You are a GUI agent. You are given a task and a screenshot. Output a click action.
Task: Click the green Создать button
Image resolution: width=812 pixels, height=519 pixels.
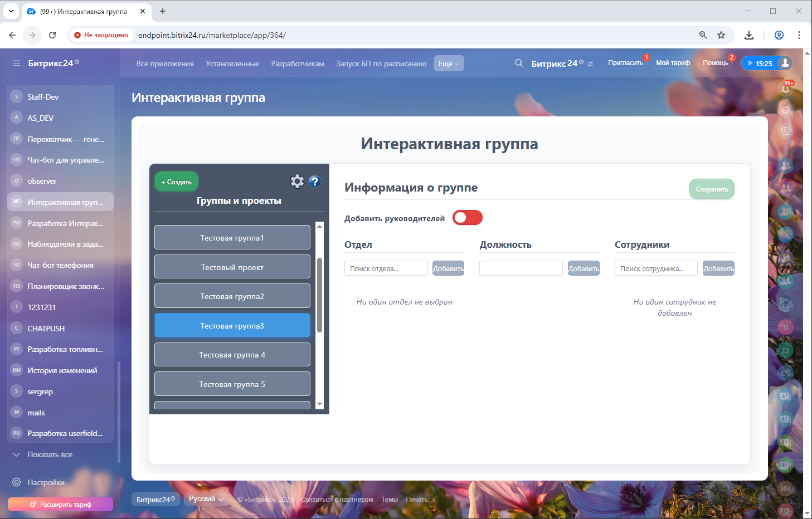pos(176,182)
